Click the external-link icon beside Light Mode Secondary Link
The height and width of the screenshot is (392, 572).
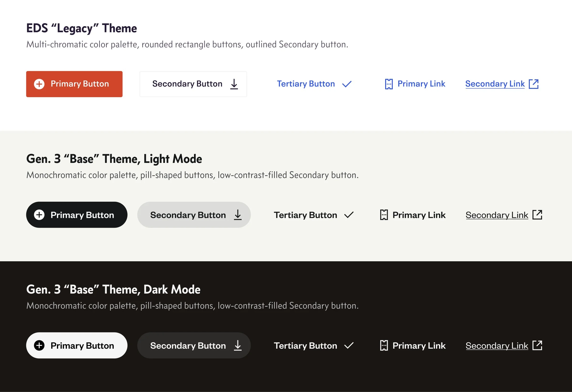[x=537, y=215]
